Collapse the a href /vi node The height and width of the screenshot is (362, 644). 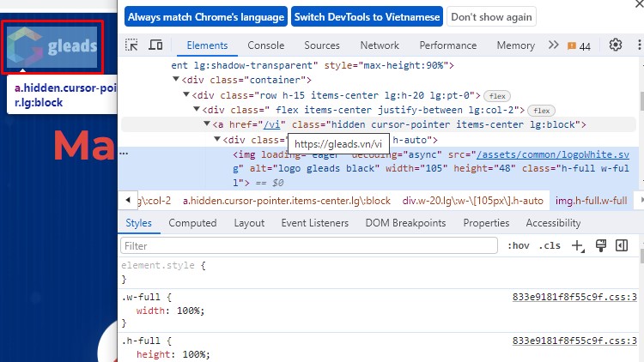tap(207, 124)
